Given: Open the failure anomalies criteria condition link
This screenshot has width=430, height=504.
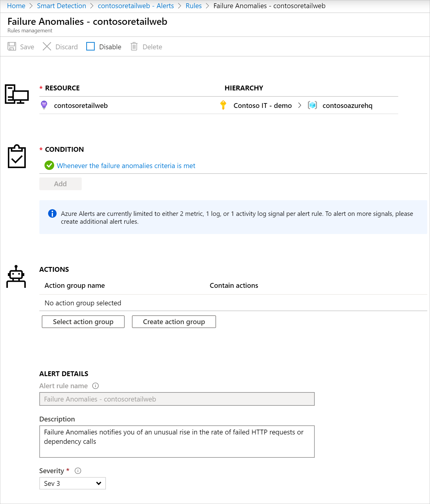Looking at the screenshot, I should (x=126, y=166).
